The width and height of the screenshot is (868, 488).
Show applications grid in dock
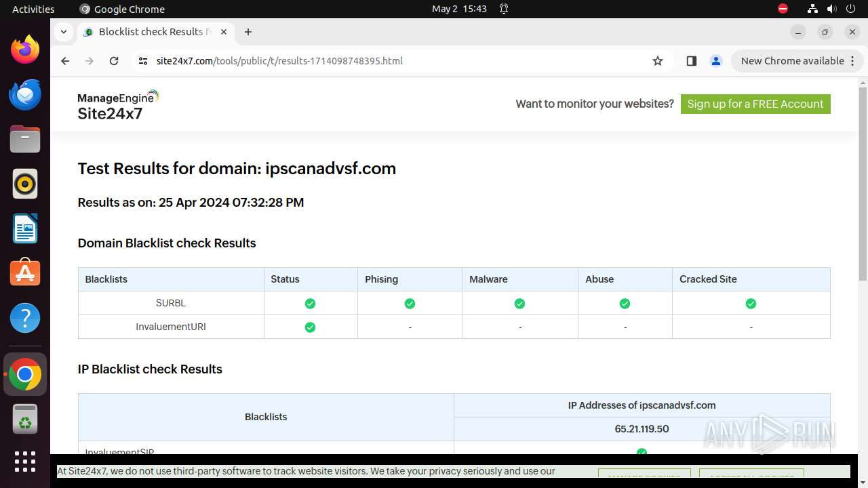coord(25,462)
